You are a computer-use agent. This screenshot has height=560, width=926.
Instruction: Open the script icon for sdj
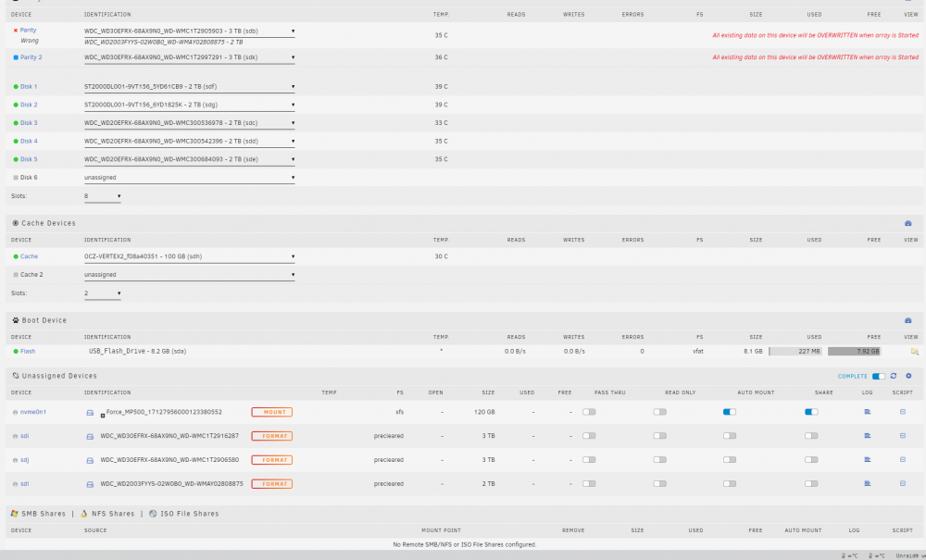coord(903,460)
